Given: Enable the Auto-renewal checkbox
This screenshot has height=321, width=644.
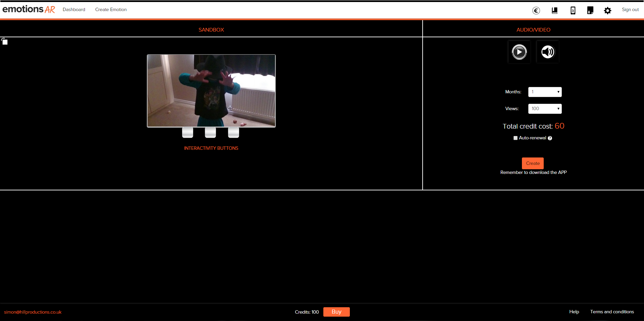Looking at the screenshot, I should [516, 138].
